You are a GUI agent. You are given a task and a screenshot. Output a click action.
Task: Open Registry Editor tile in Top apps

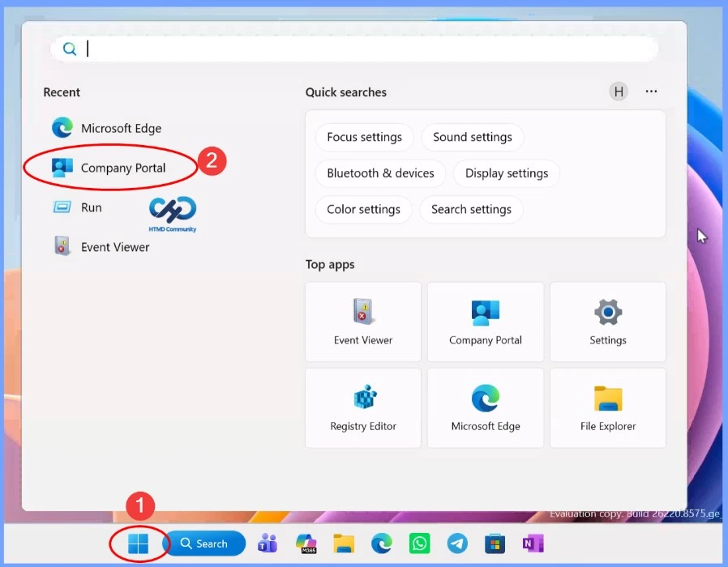click(x=363, y=408)
